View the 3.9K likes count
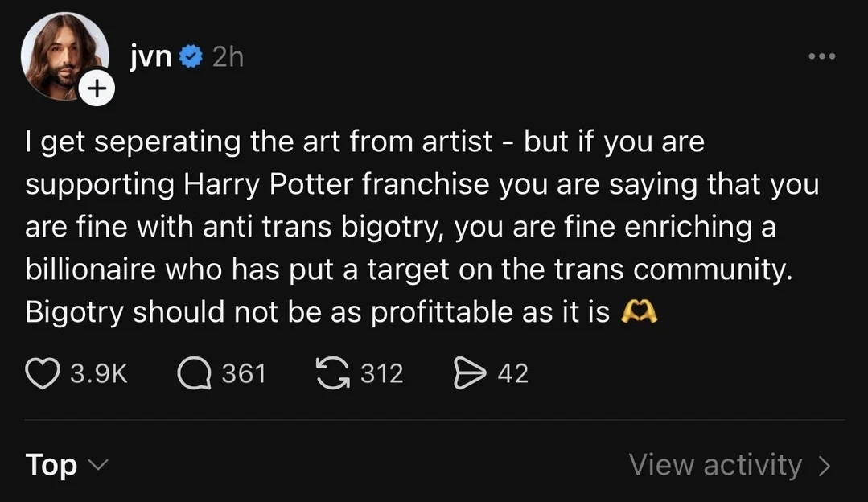The width and height of the screenshot is (868, 502). [100, 373]
